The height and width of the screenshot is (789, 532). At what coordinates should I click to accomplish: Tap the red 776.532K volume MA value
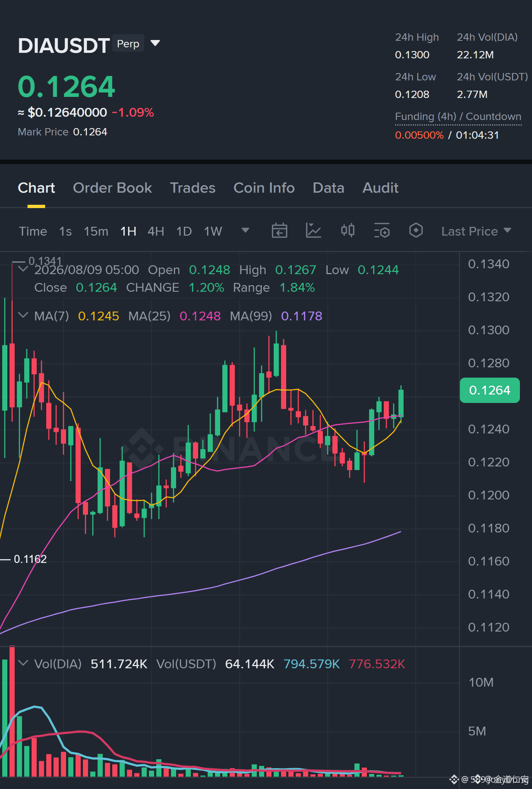point(377,664)
